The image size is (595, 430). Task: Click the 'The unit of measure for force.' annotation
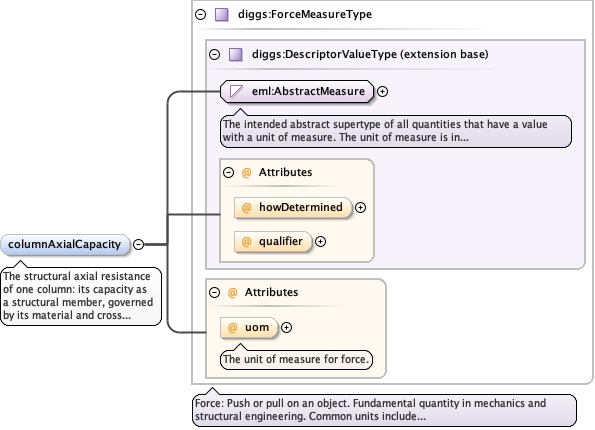(x=296, y=359)
